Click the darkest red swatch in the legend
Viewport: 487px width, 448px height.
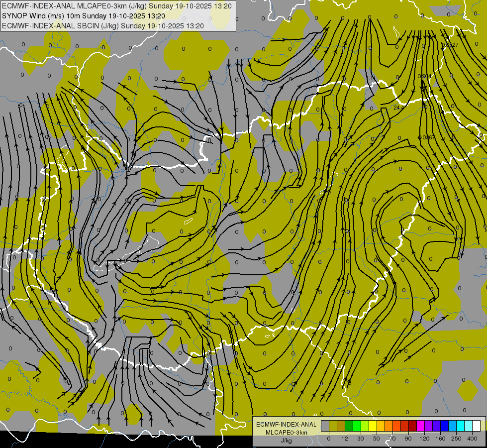[413, 426]
